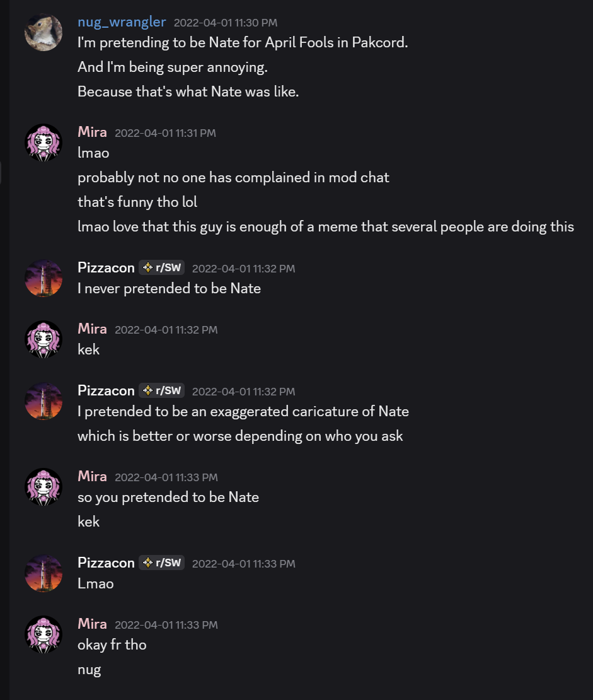Click r/SW tag above the "exaggerated caricature" message
This screenshot has width=593, height=700.
[x=162, y=391]
